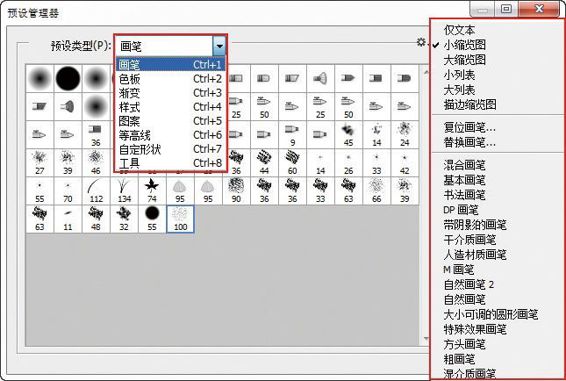The image size is (566, 381).
Task: Choose 色板 from preset type list
Action: 170,79
